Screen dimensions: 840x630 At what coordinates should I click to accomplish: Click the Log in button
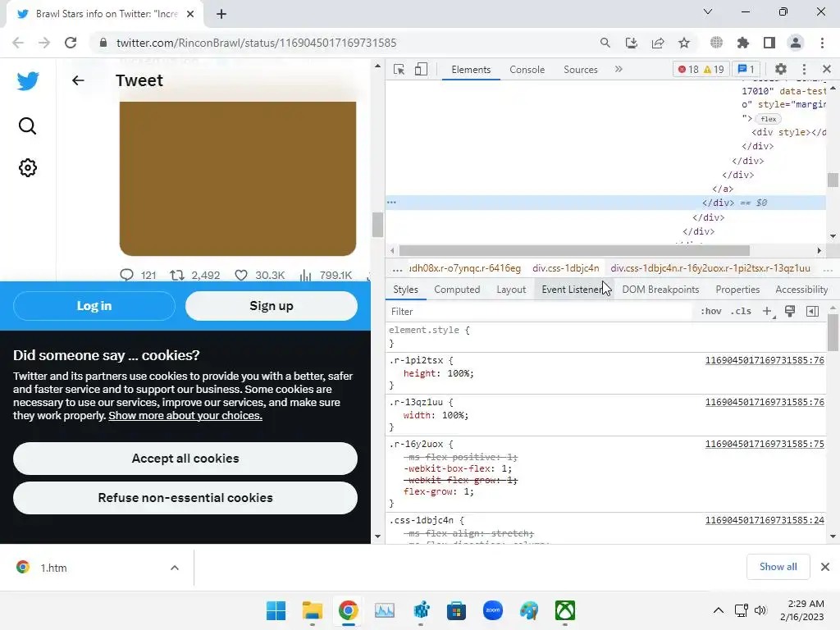94,306
